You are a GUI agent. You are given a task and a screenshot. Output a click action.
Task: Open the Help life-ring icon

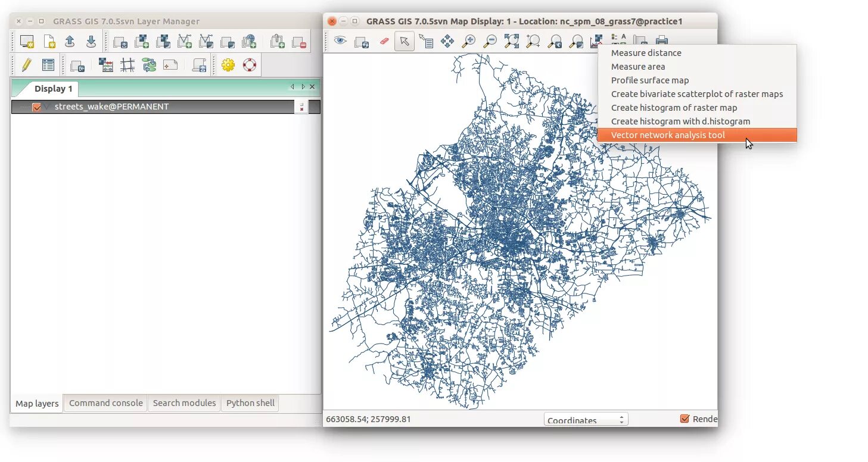pyautogui.click(x=250, y=65)
